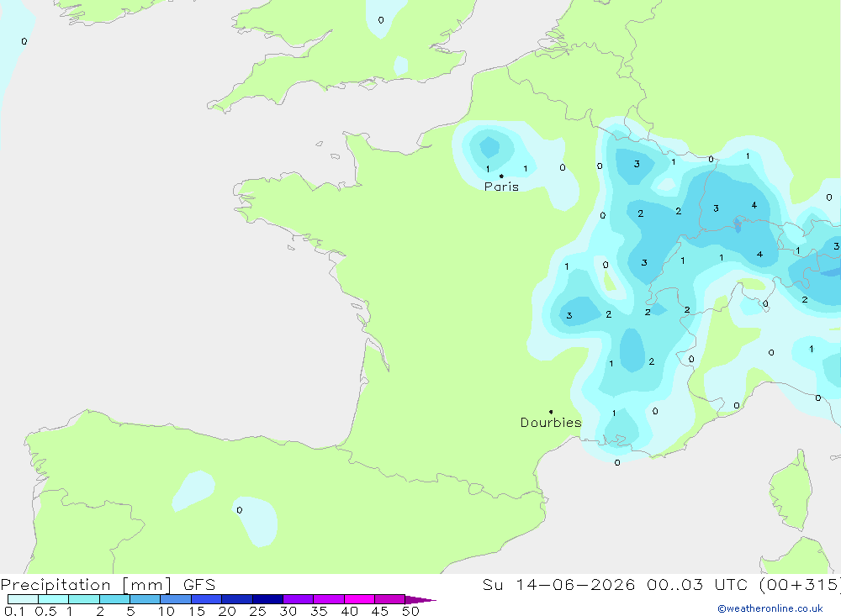Pick the 25–30 mm legend color swatch
The width and height of the screenshot is (841, 616).
tap(267, 599)
